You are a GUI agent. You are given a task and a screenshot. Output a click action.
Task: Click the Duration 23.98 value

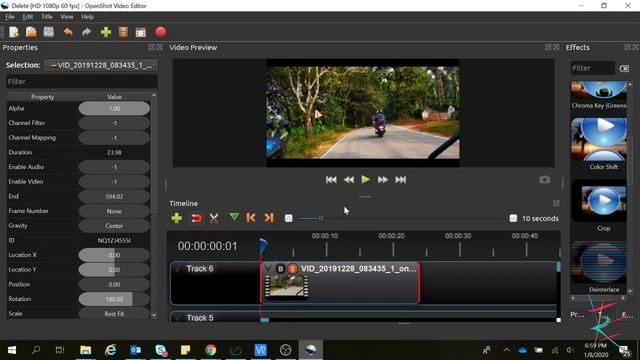(x=114, y=152)
